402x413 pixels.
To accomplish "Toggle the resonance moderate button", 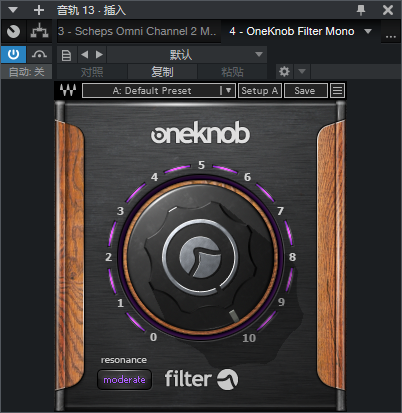I will (124, 380).
